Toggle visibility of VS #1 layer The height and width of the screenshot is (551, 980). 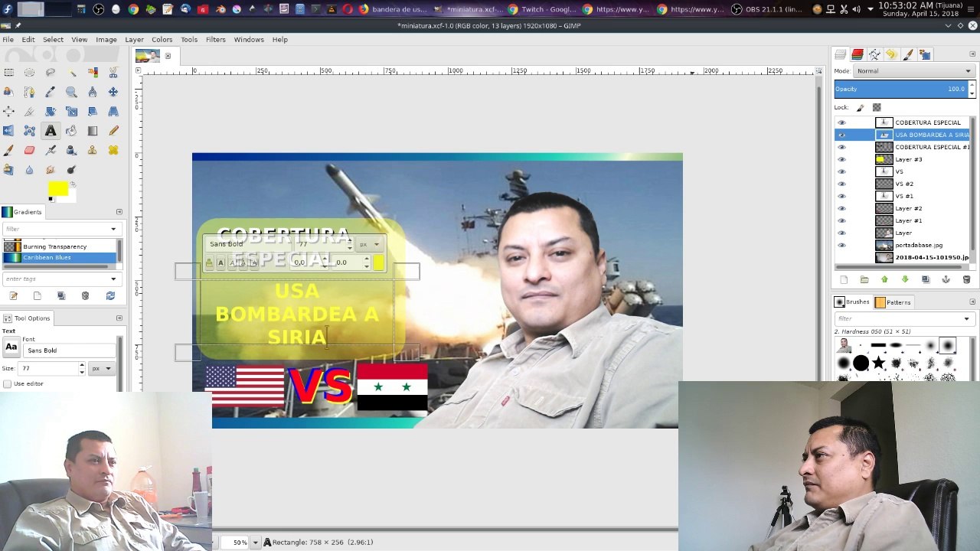841,196
